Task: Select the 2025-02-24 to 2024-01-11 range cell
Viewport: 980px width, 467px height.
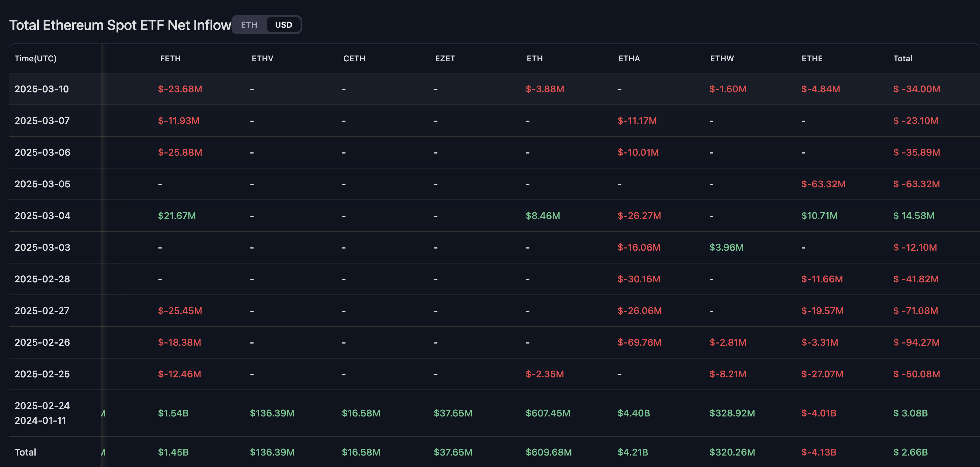Action: point(42,413)
